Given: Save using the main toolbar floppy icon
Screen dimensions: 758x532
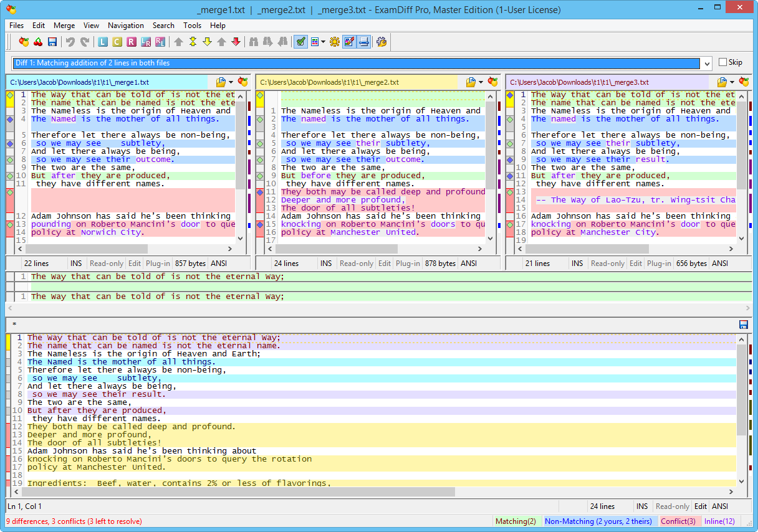Looking at the screenshot, I should 52,42.
